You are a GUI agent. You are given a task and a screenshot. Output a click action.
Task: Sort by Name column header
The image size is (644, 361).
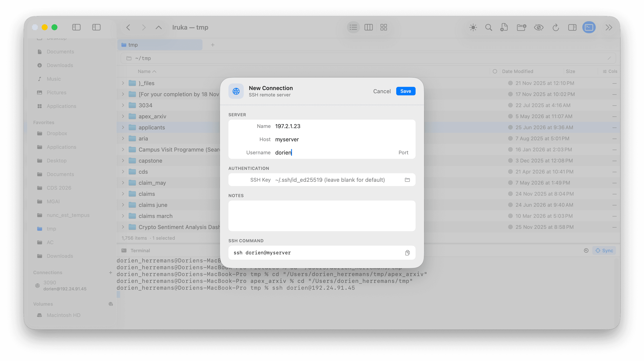click(147, 71)
